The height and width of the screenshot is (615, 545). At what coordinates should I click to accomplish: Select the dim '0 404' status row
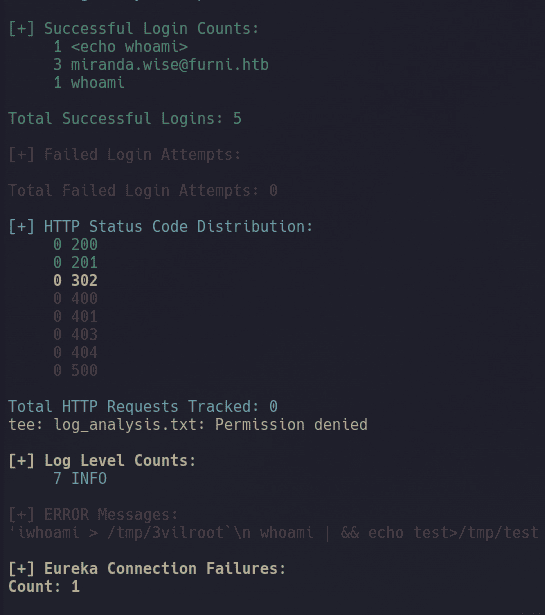(75, 353)
